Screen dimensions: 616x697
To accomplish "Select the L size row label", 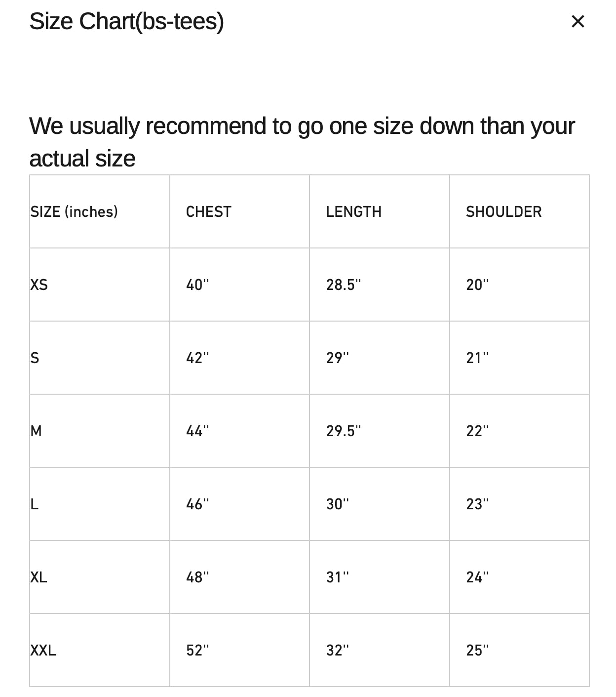I will pos(34,504).
